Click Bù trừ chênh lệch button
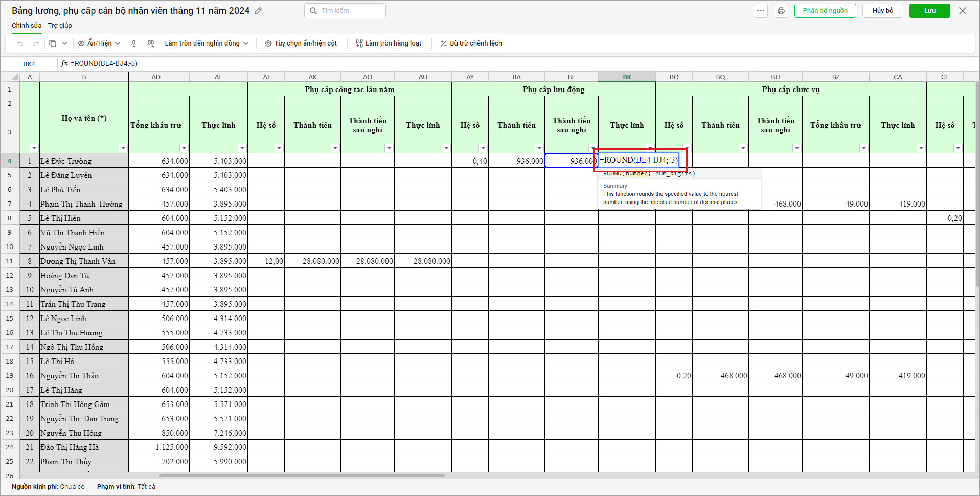 pyautogui.click(x=471, y=43)
